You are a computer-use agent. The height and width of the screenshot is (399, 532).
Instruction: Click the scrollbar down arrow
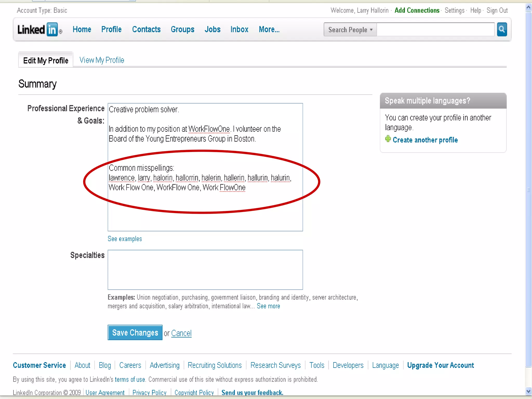pos(528,391)
